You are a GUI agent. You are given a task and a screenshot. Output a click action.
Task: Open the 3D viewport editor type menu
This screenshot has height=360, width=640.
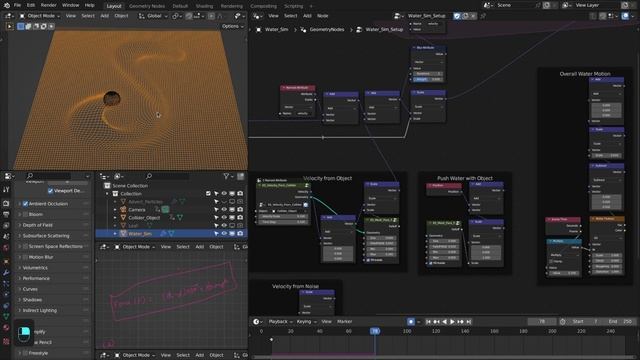pos(8,16)
